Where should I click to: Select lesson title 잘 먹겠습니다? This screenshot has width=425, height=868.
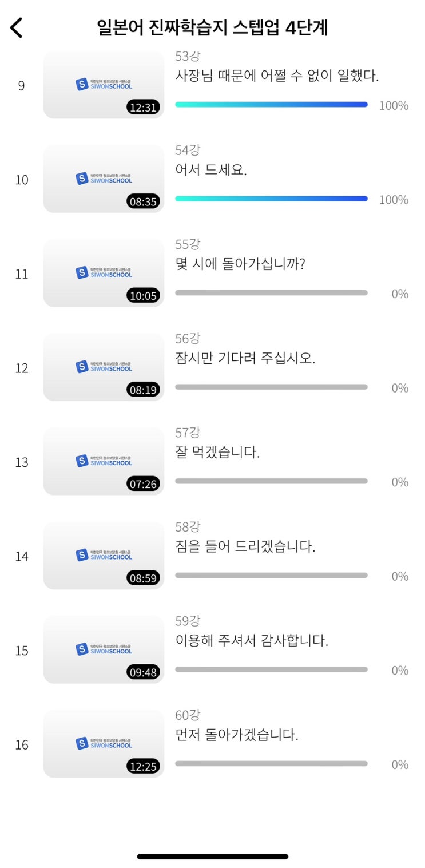tap(217, 453)
